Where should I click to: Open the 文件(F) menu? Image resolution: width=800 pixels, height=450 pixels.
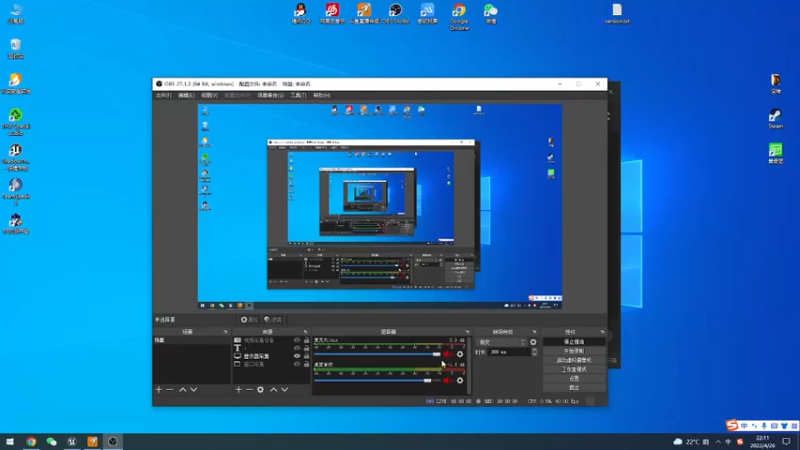163,95
